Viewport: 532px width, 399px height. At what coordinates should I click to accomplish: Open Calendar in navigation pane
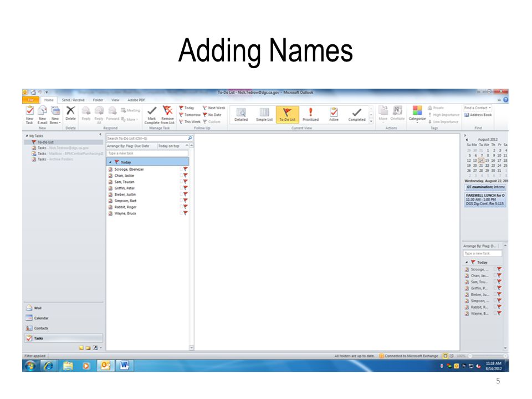point(63,318)
